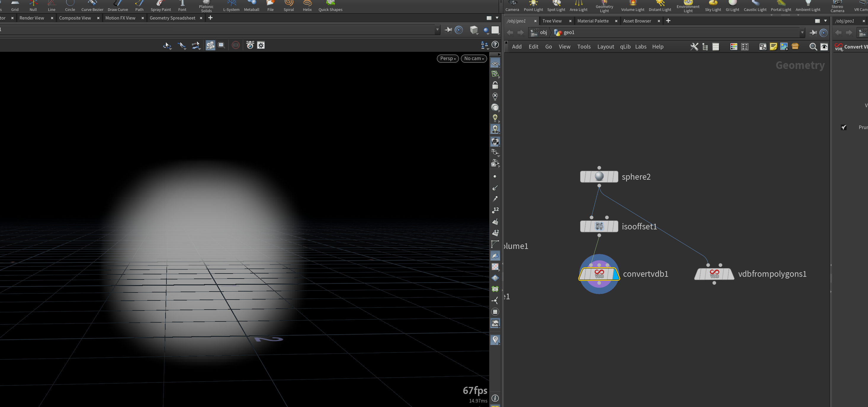
Task: Open the node color palette icon
Action: [734, 47]
